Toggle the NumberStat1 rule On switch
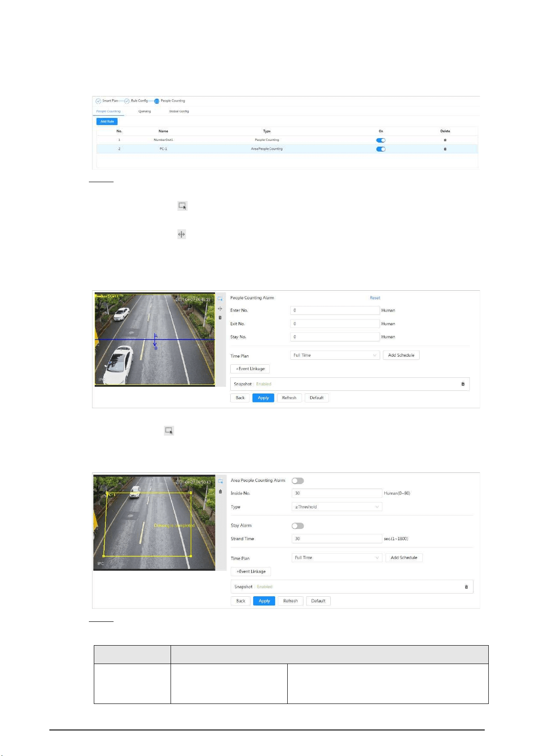The height and width of the screenshot is (756, 535). pos(381,140)
